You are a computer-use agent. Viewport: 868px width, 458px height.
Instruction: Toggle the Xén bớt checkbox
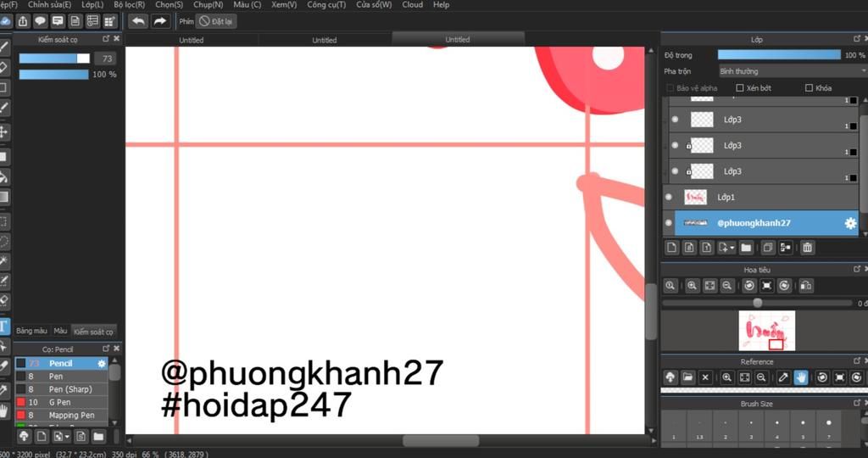coord(739,88)
